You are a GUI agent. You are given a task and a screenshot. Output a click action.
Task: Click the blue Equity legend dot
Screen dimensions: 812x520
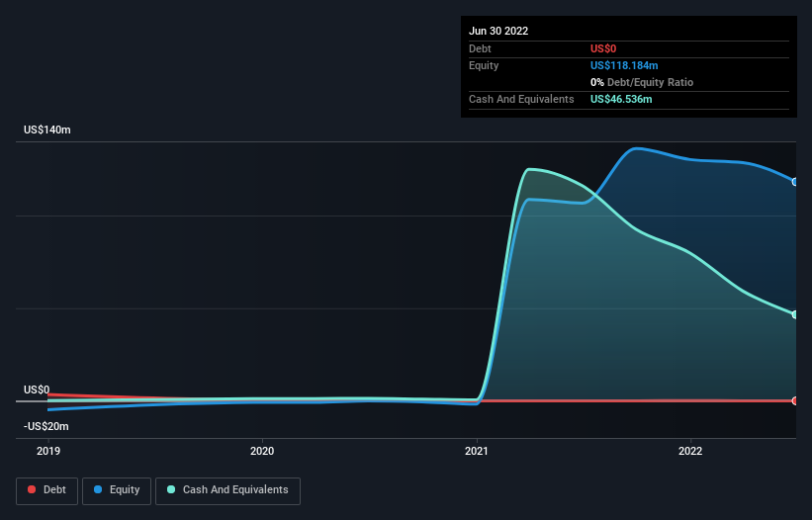pyautogui.click(x=98, y=489)
